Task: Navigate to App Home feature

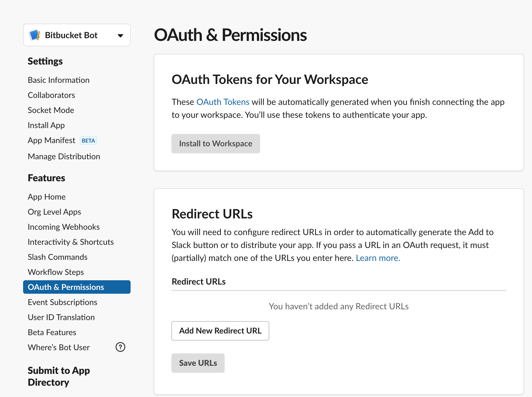Action: 47,197
